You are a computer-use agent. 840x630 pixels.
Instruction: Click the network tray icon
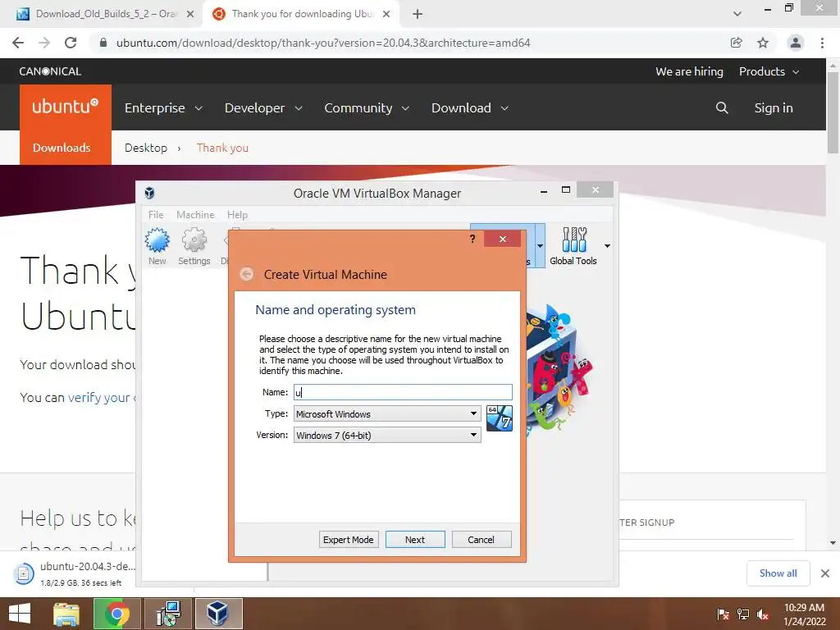(x=743, y=614)
